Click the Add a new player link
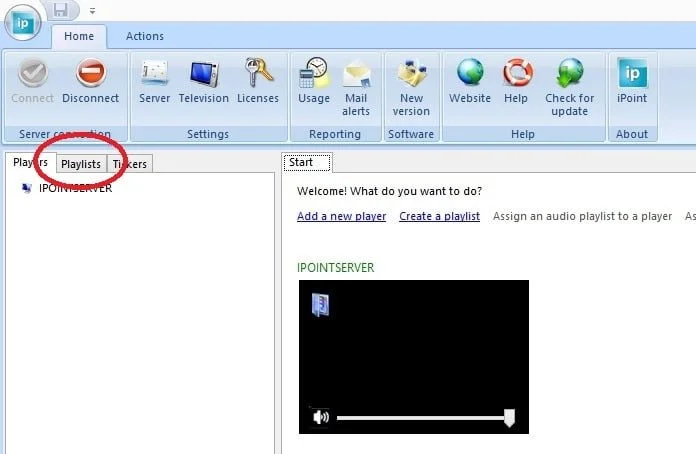The image size is (696, 454). (341, 216)
